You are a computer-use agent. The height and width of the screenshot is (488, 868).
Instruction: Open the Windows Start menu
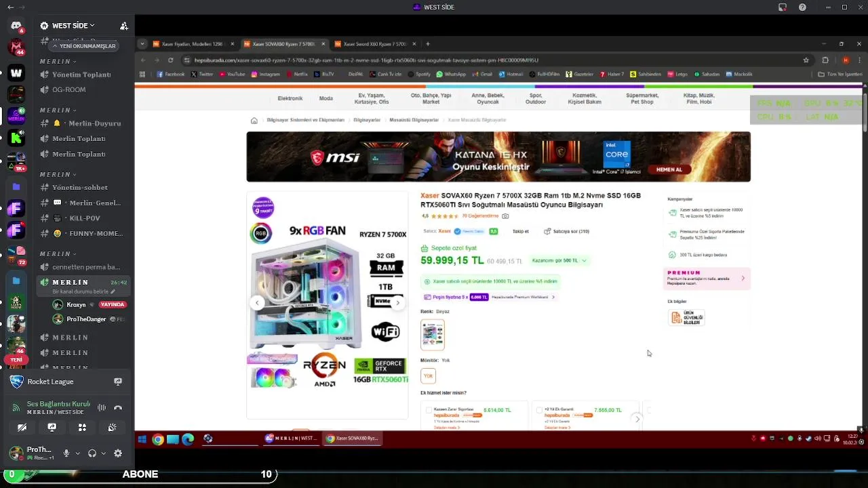[142, 439]
